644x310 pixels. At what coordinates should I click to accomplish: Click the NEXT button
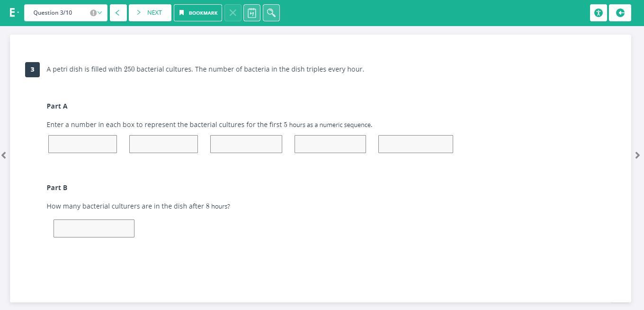click(150, 13)
